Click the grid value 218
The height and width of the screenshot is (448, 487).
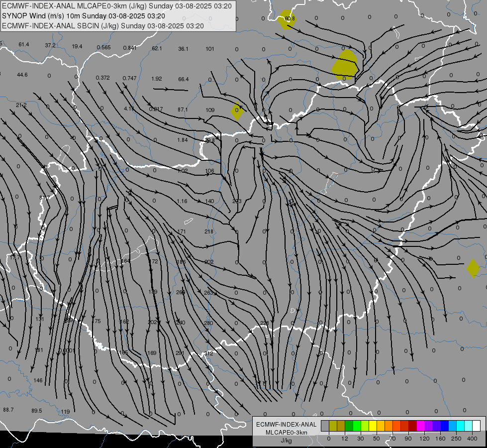coord(209,231)
